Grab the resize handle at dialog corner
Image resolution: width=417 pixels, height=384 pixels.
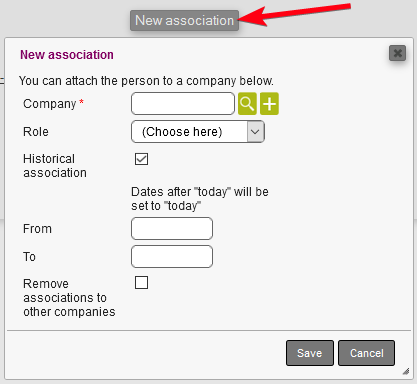(x=406, y=371)
